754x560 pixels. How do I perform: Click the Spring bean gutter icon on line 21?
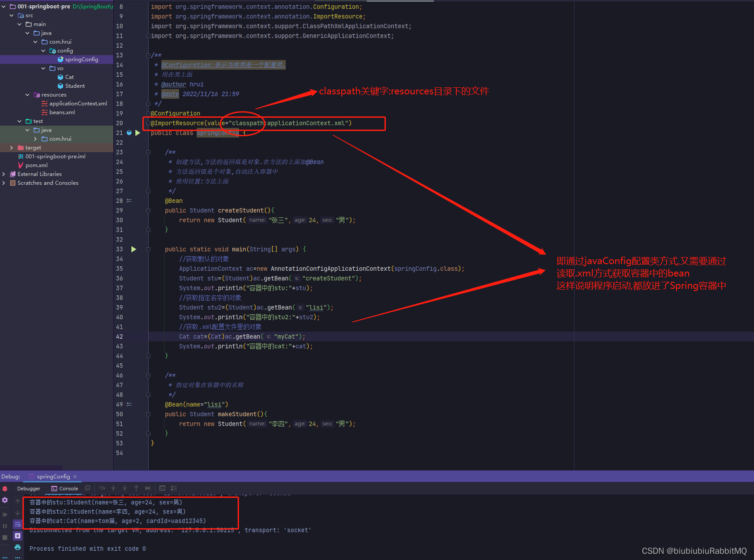(x=129, y=133)
